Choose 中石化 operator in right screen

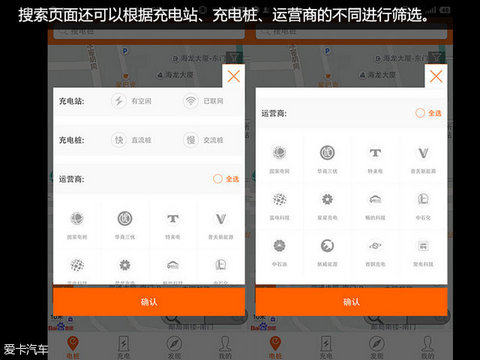(x=423, y=206)
